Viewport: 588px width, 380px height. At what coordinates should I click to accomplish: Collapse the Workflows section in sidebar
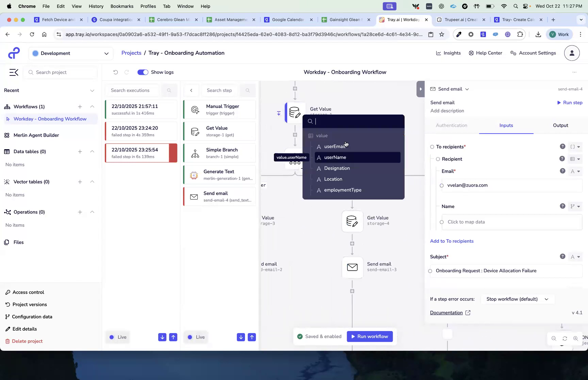92,106
